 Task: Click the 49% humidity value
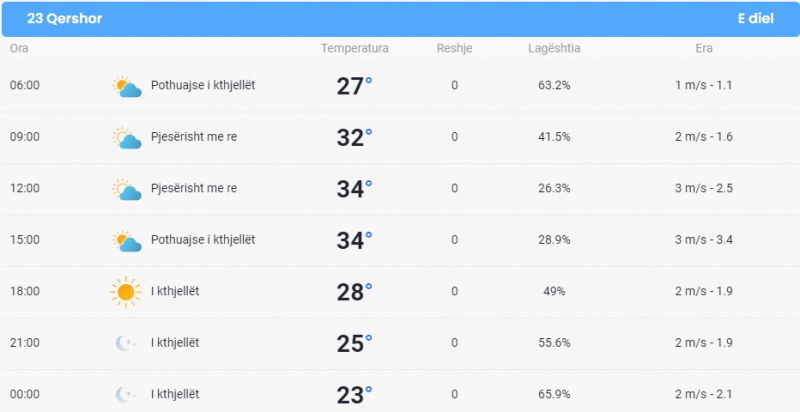tap(554, 291)
